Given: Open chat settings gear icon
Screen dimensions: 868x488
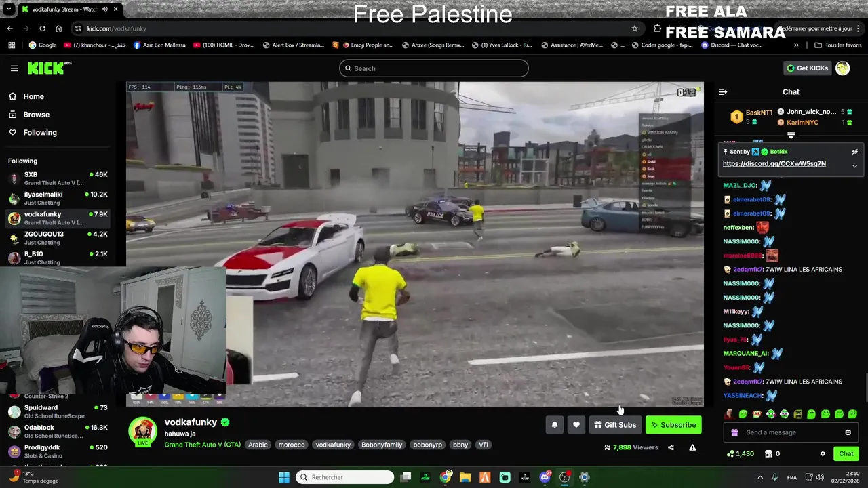Looking at the screenshot, I should (x=823, y=453).
